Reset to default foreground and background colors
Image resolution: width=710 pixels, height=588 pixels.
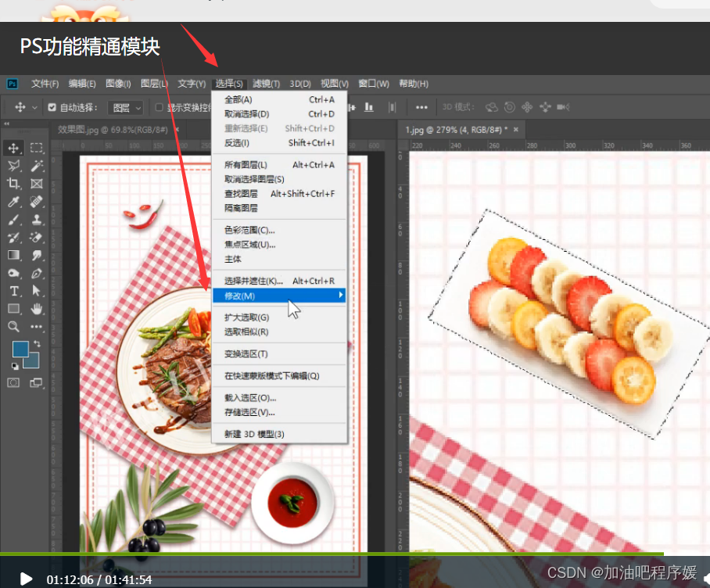coord(15,366)
